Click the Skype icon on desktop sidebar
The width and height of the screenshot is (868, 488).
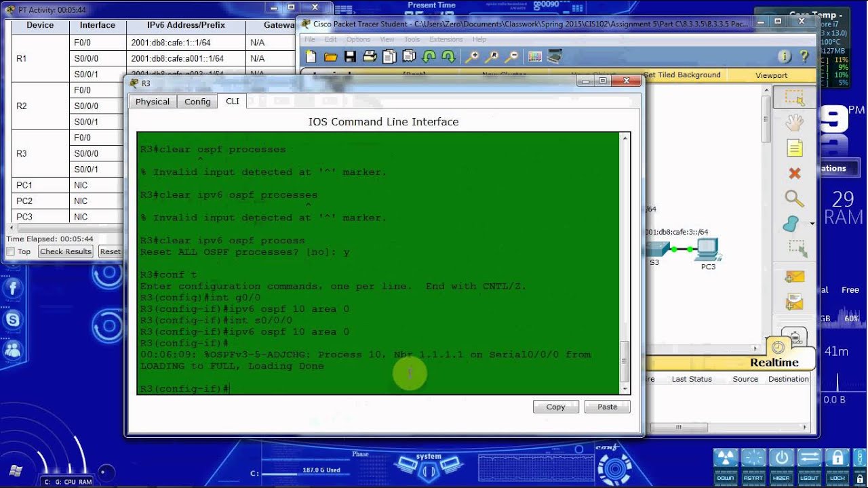point(13,319)
